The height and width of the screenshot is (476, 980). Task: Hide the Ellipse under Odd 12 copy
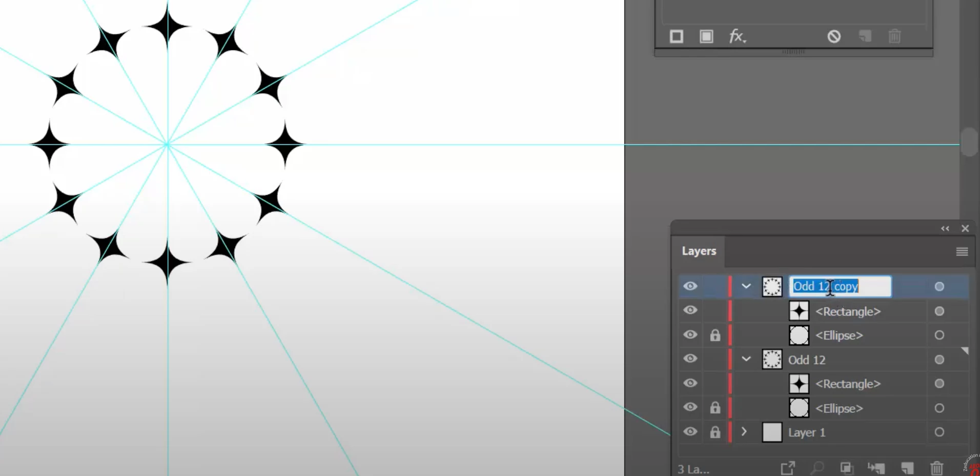(x=690, y=334)
